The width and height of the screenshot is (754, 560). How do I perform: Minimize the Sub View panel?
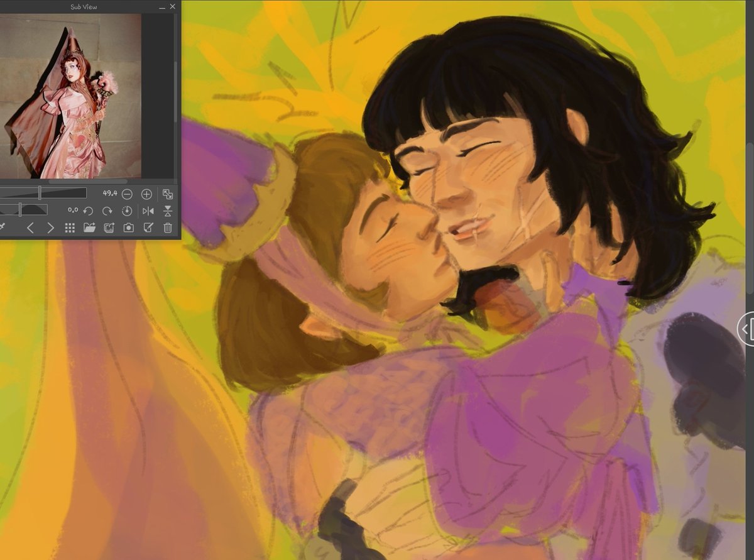(162, 7)
